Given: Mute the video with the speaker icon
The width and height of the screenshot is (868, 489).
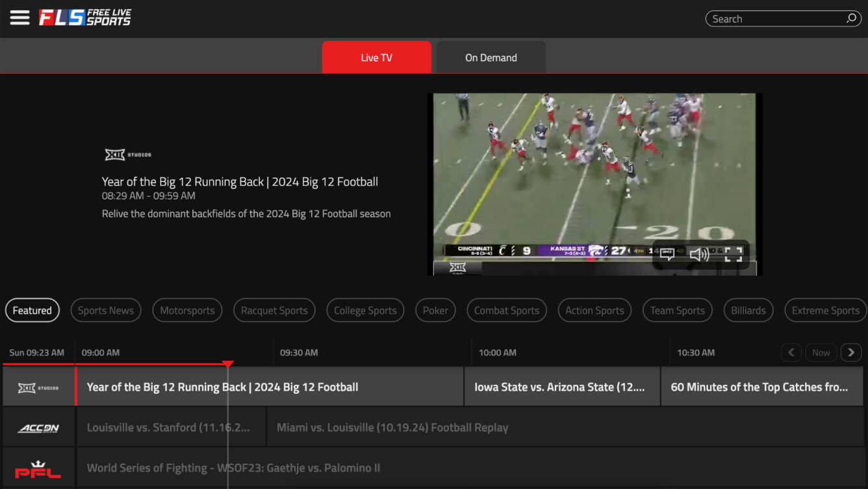Looking at the screenshot, I should coord(700,254).
